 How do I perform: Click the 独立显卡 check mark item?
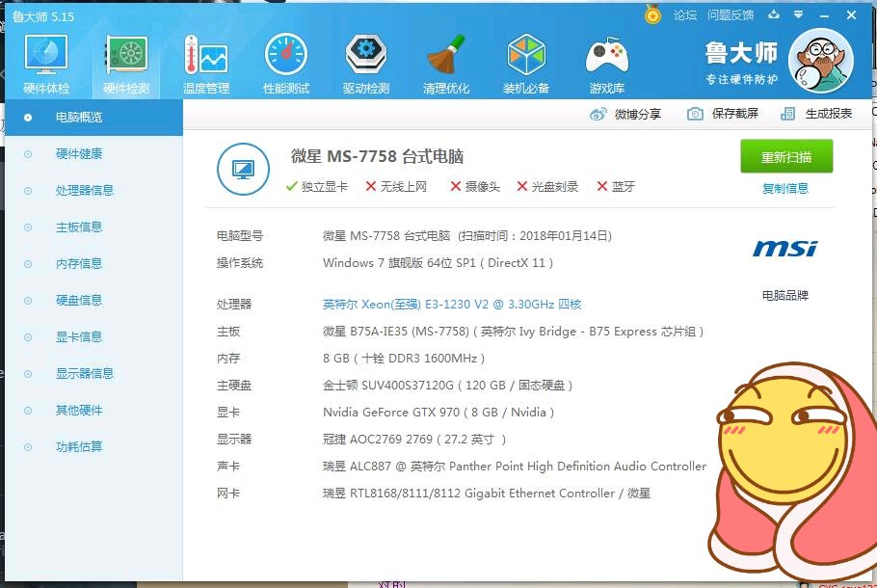[x=316, y=186]
